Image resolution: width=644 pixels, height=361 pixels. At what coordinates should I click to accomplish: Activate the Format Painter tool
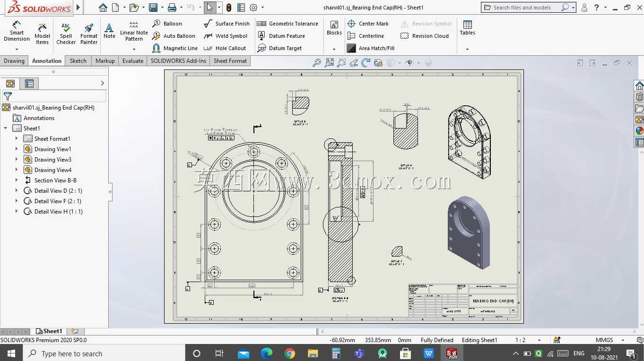[89, 33]
